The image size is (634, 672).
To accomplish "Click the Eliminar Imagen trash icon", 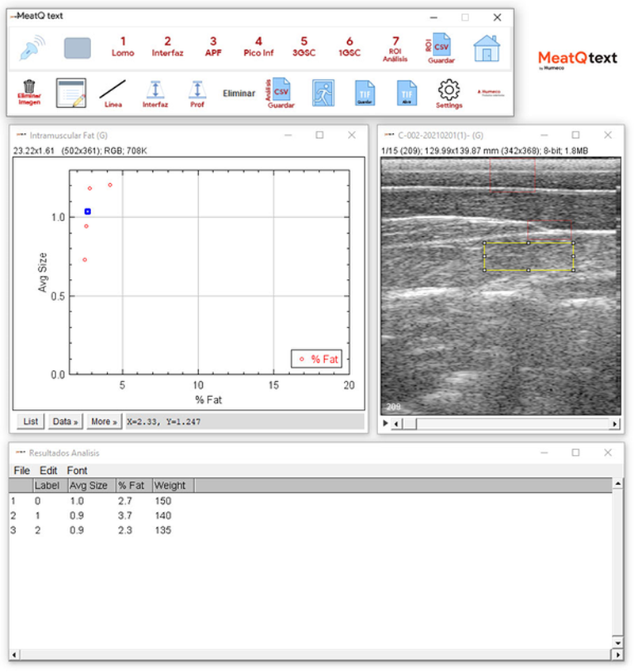I will point(29,92).
